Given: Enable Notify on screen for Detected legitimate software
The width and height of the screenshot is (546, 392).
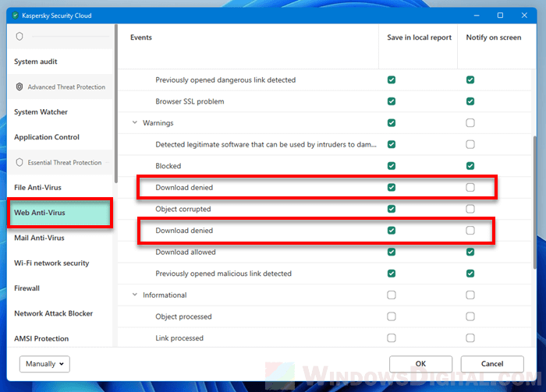Looking at the screenshot, I should click(470, 144).
